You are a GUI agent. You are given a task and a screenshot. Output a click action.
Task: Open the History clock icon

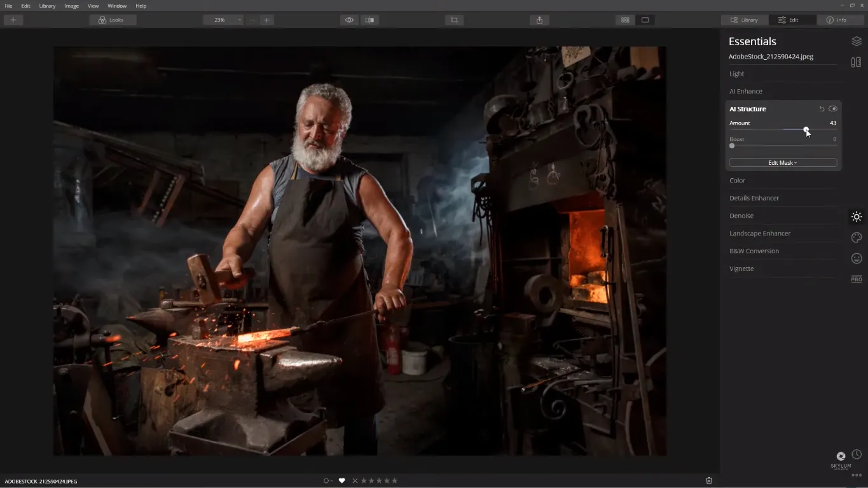(857, 454)
